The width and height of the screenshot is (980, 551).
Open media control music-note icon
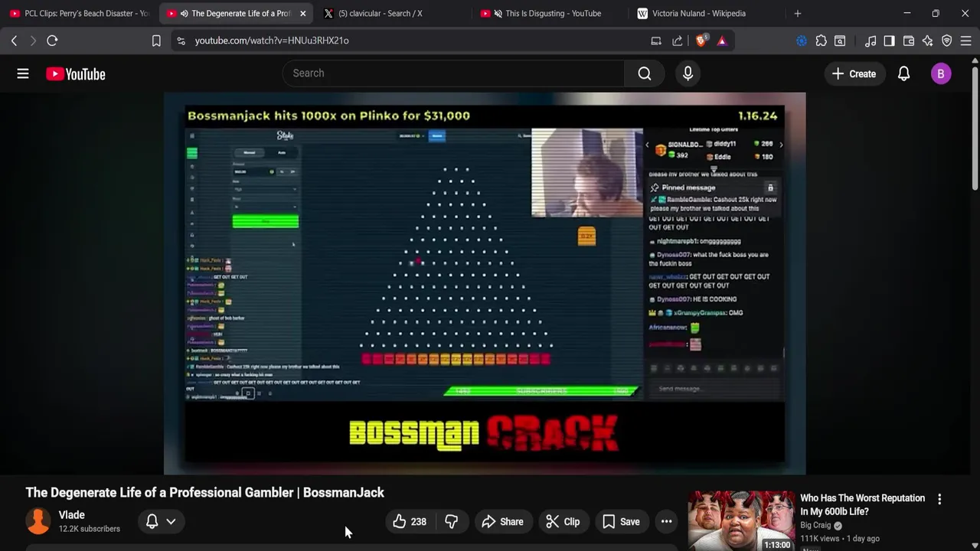[871, 41]
